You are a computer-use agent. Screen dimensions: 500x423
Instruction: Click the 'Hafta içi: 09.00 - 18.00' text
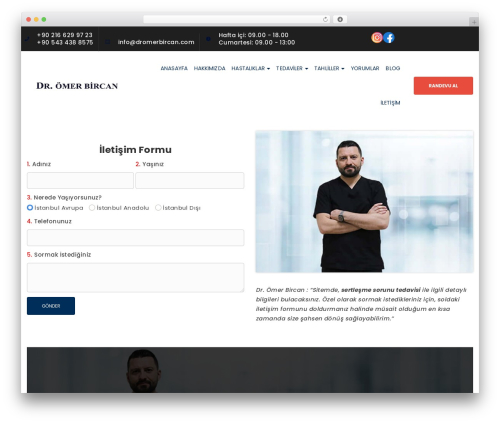pyautogui.click(x=253, y=35)
